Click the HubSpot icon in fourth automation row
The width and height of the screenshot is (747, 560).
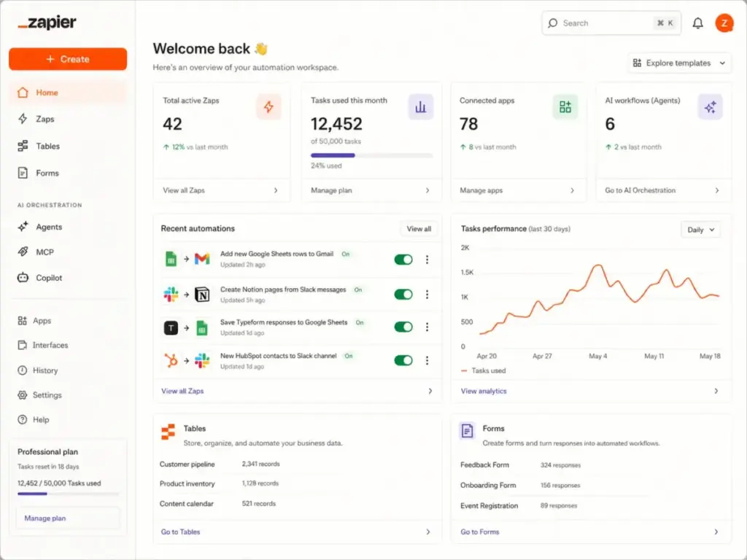point(171,360)
